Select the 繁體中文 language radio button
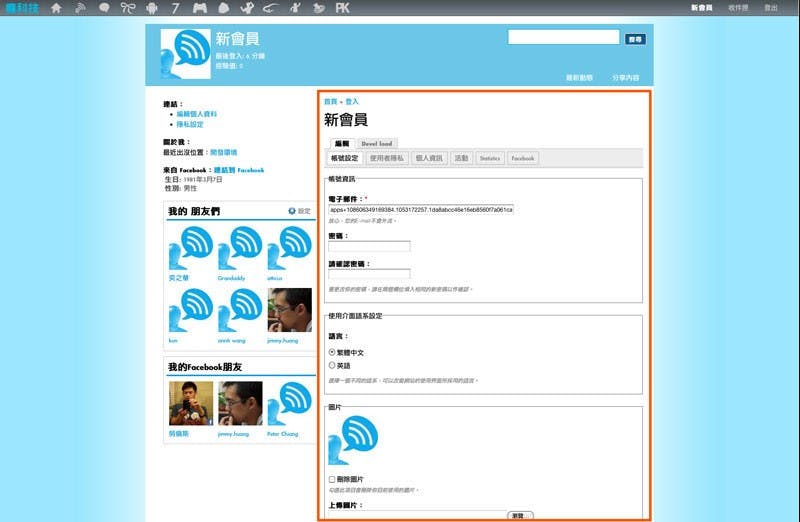The height and width of the screenshot is (522, 800). pyautogui.click(x=332, y=353)
